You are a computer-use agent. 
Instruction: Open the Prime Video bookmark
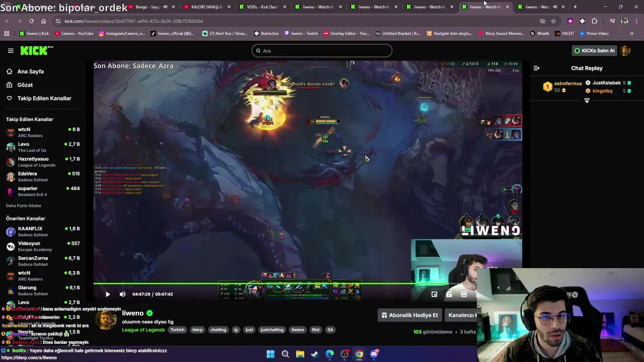click(x=594, y=33)
